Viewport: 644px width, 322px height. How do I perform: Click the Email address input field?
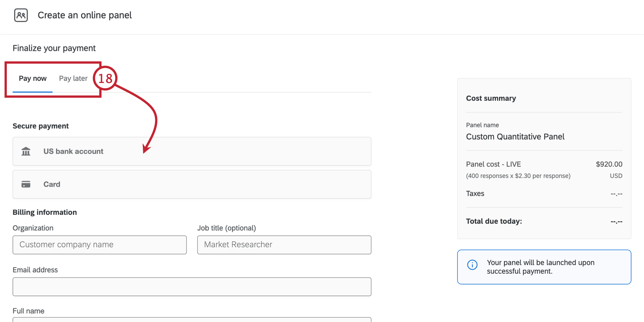point(192,287)
